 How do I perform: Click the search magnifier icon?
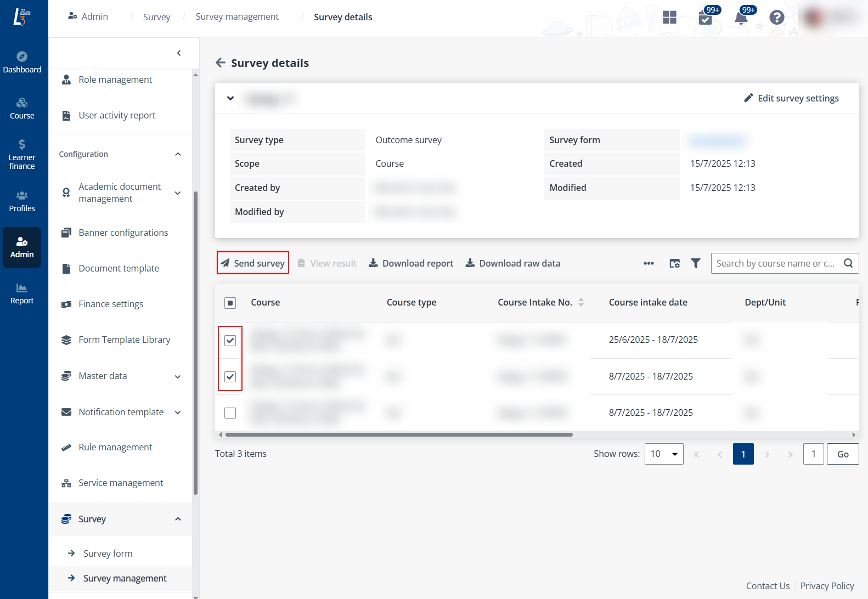[848, 263]
